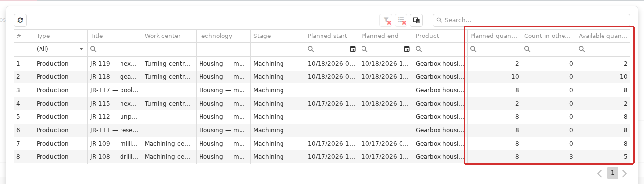Sort by the Planned start column header
The height and width of the screenshot is (184, 644).
click(332, 36)
